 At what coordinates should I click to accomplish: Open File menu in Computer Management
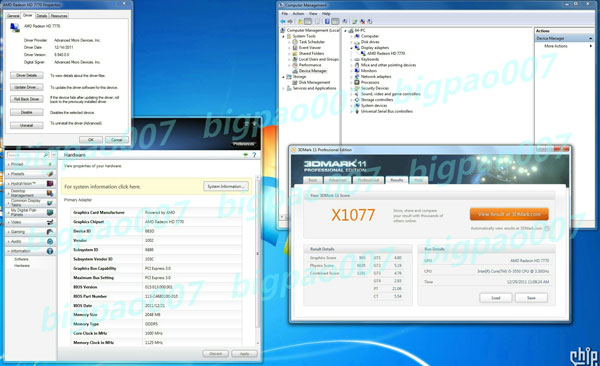click(285, 13)
